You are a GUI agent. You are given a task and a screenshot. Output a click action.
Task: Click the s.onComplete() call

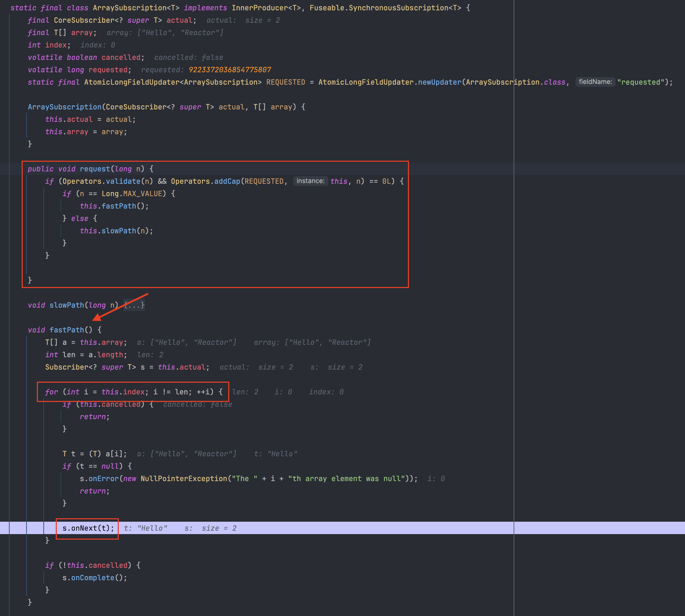[x=93, y=578]
